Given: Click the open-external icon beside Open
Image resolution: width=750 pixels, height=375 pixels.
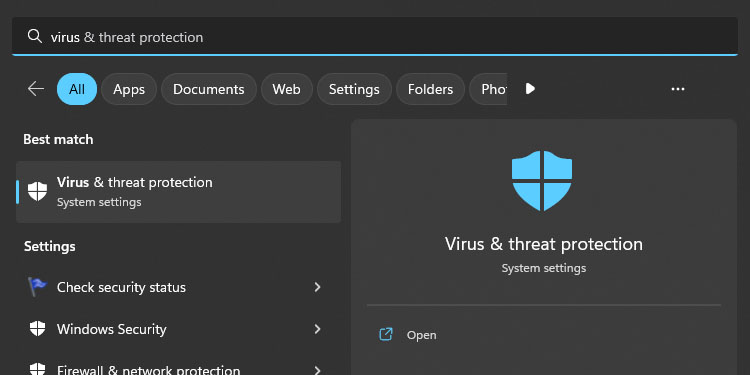Looking at the screenshot, I should pos(386,334).
